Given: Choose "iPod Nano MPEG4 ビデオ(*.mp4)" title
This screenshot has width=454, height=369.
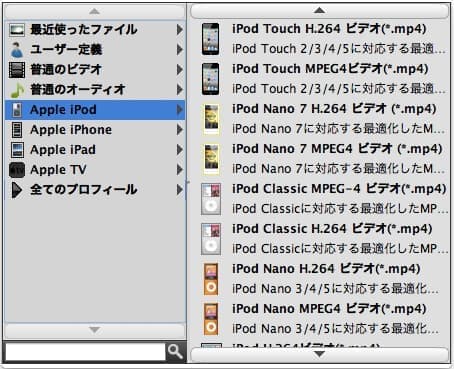Looking at the screenshot, I should [x=329, y=309].
